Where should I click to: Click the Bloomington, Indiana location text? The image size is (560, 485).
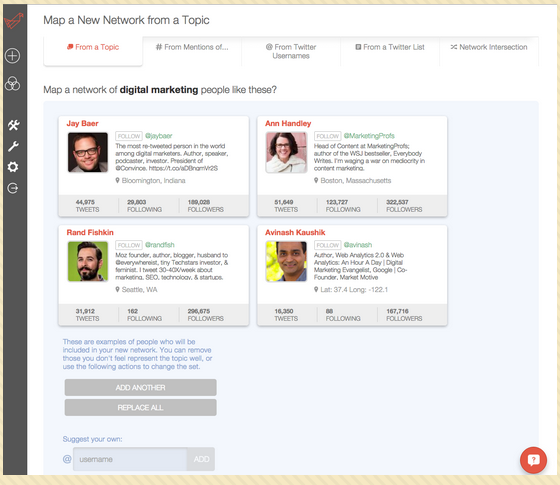(154, 181)
